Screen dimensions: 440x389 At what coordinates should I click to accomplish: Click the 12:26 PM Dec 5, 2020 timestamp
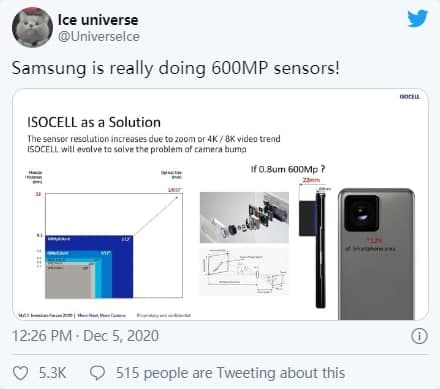(x=85, y=336)
